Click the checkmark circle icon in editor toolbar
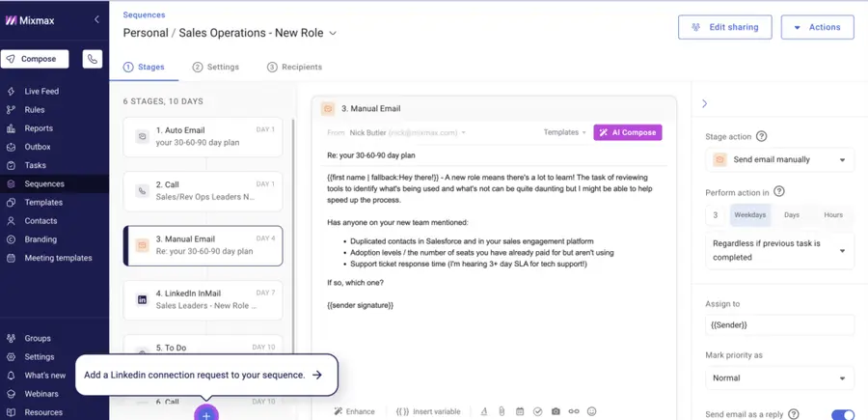This screenshot has width=868, height=420. 537,411
